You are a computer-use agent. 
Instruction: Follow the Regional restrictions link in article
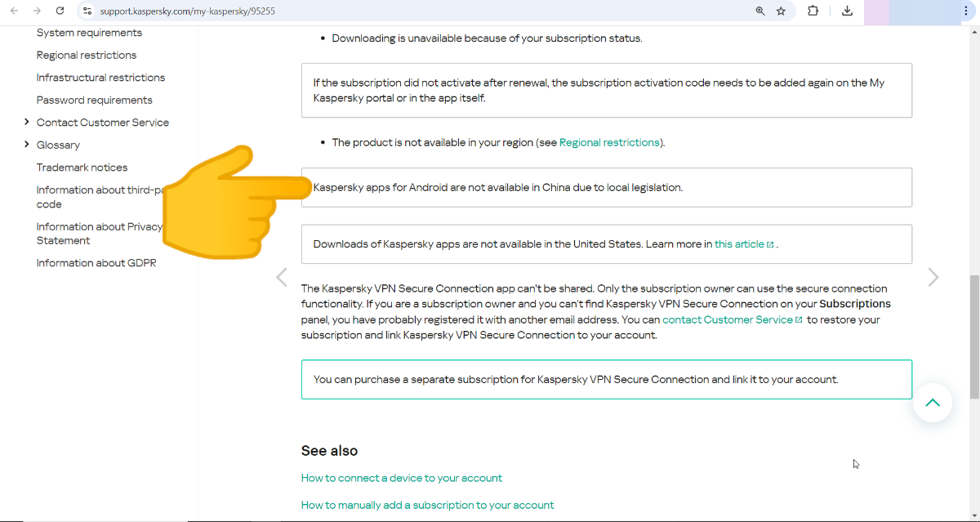click(x=609, y=142)
